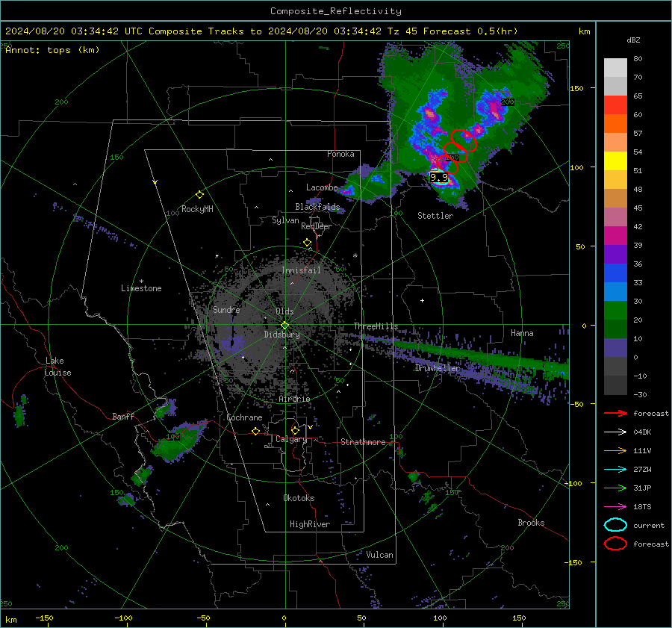Select the bright yellow 54-51 dBZ swatch
Viewport: 672px width, 628px height.
615,161
